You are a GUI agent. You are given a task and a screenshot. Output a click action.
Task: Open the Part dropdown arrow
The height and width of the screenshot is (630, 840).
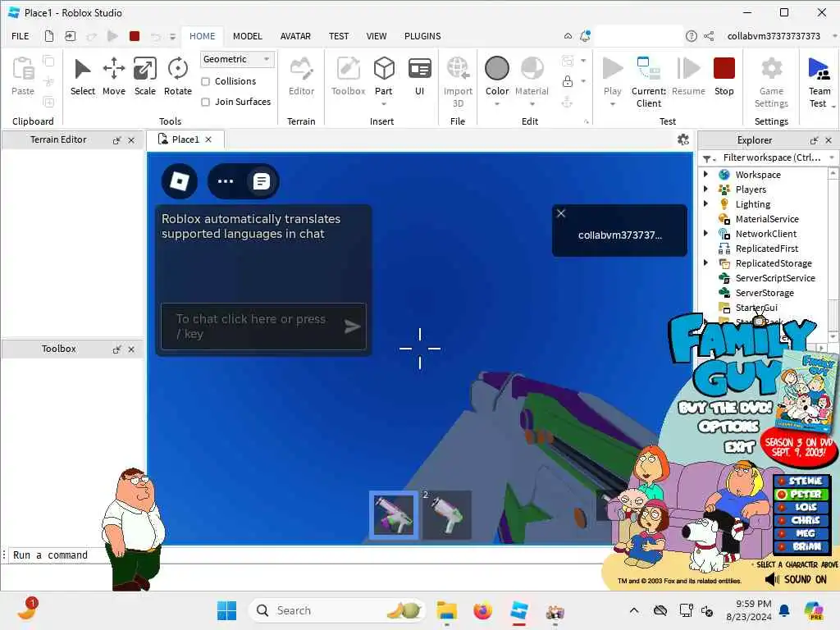coord(384,104)
